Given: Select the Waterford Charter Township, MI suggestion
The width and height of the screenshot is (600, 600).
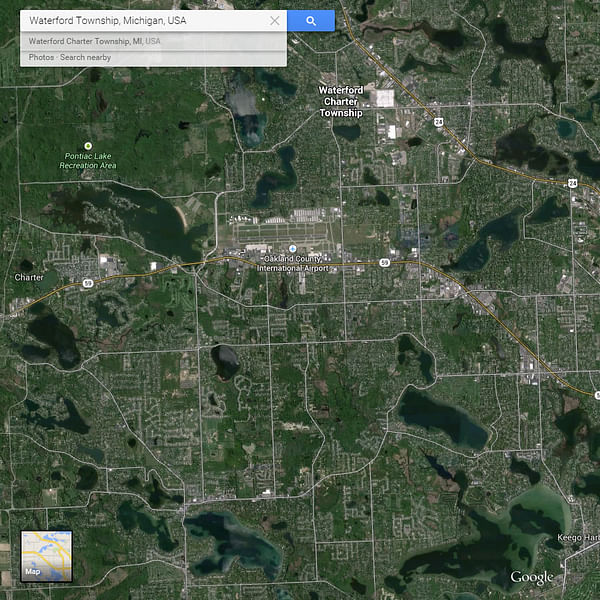Looking at the screenshot, I should [95, 42].
